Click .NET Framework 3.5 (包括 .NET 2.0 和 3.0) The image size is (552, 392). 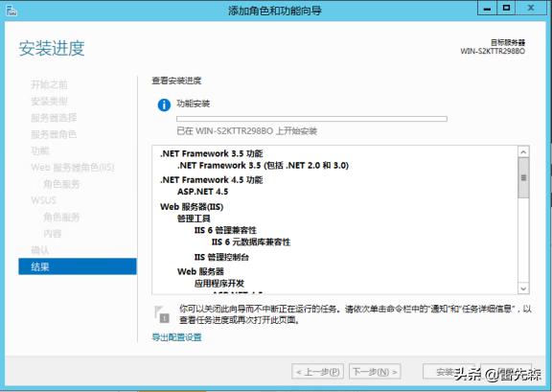point(263,165)
